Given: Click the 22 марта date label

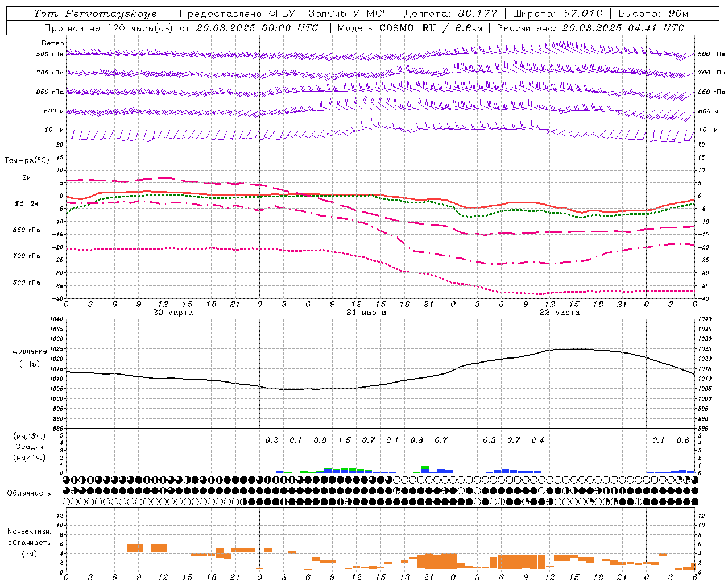Looking at the screenshot, I should click(x=560, y=313).
